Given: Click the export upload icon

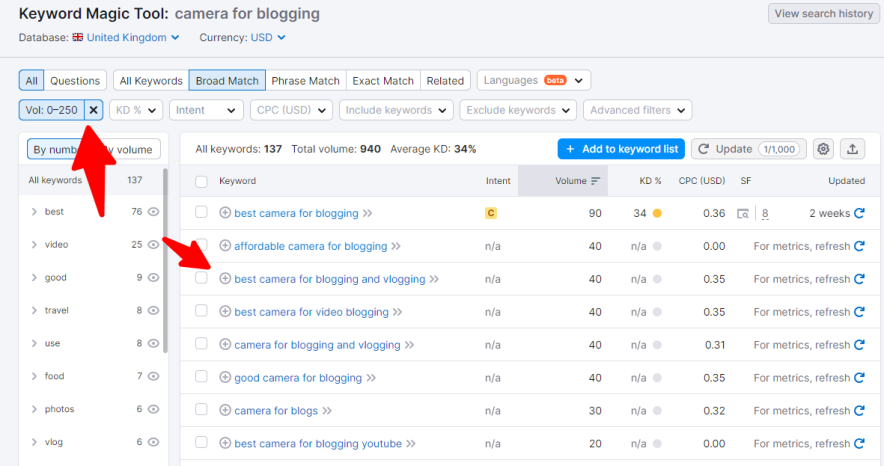Looking at the screenshot, I should pyautogui.click(x=852, y=149).
